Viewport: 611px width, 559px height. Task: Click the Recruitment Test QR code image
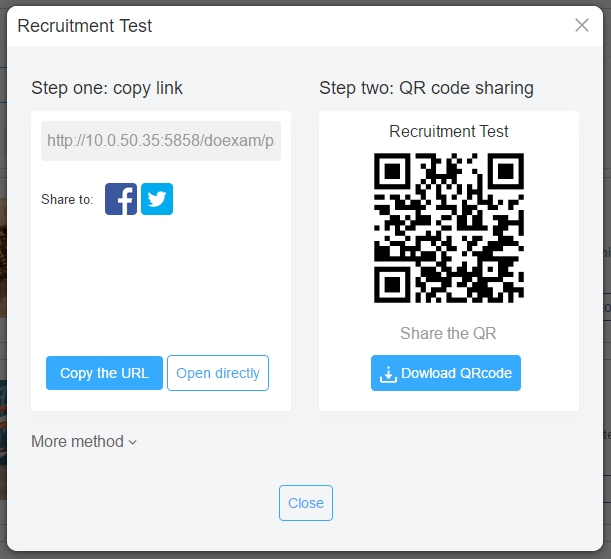(x=449, y=228)
